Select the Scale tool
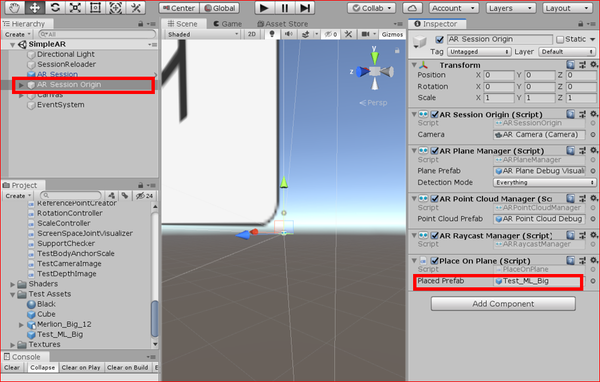This screenshot has width=600, height=382. [75, 8]
